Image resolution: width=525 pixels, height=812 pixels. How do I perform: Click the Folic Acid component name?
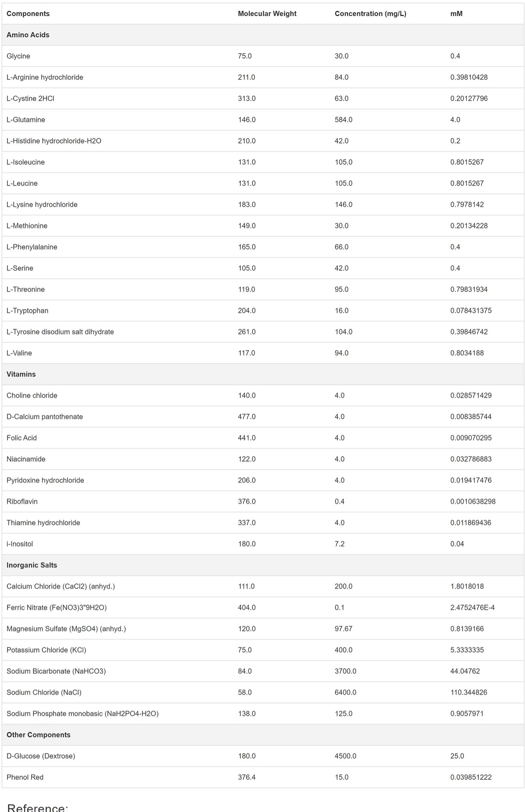(x=22, y=438)
